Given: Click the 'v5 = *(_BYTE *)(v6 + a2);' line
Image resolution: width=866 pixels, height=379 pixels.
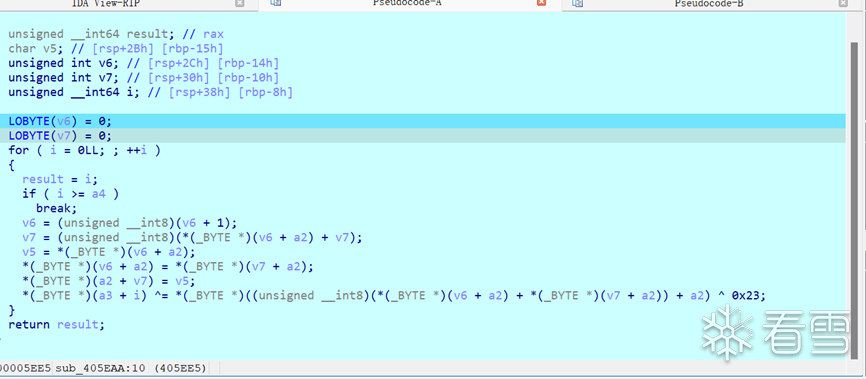Looking at the screenshot, I should click(109, 252).
